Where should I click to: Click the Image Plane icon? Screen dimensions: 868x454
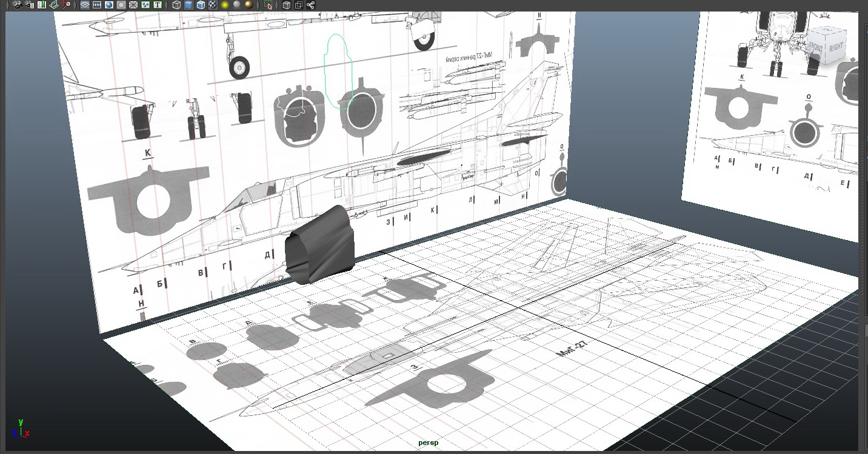click(x=54, y=5)
